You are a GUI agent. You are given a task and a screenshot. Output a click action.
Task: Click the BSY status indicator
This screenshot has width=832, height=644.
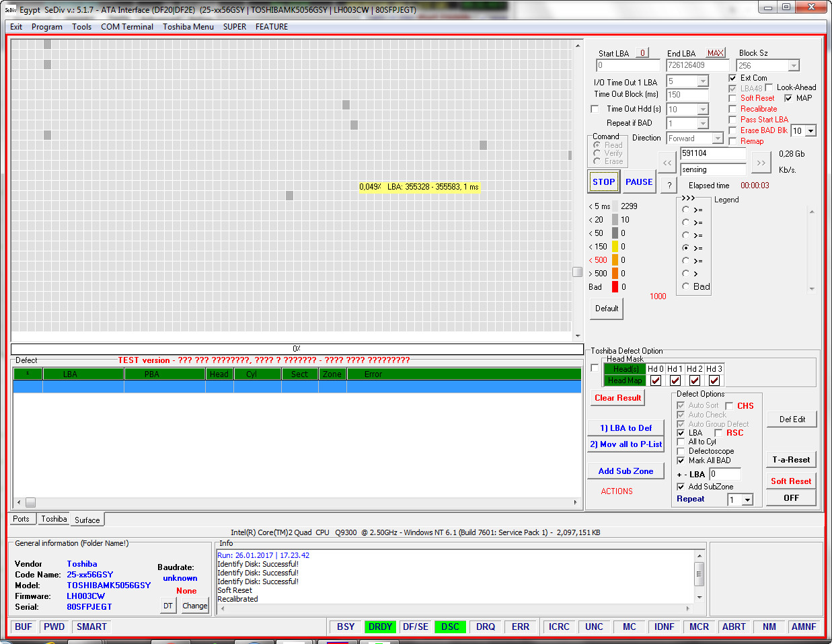coord(346,627)
